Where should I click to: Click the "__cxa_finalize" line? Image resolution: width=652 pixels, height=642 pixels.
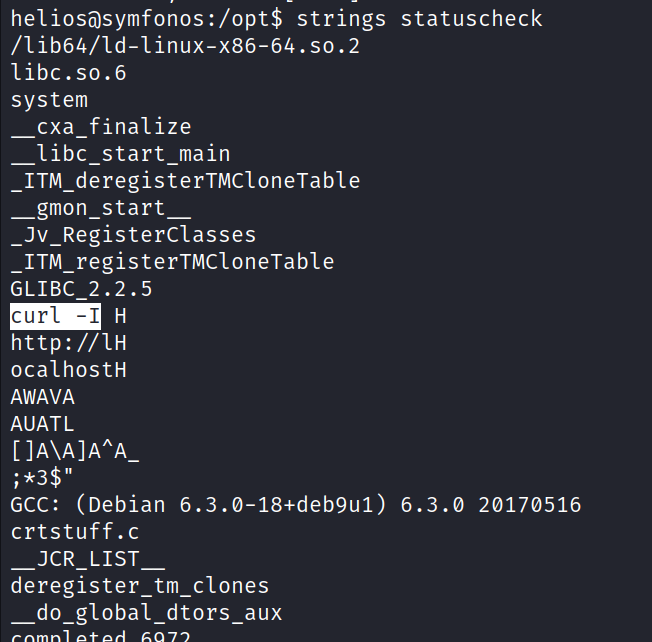pyautogui.click(x=100, y=127)
